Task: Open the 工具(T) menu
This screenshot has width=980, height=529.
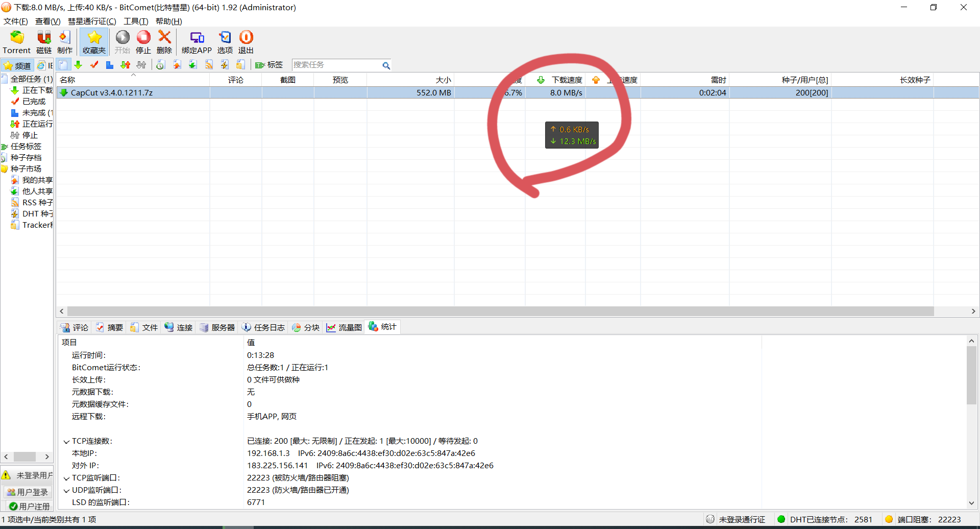Action: tap(135, 21)
